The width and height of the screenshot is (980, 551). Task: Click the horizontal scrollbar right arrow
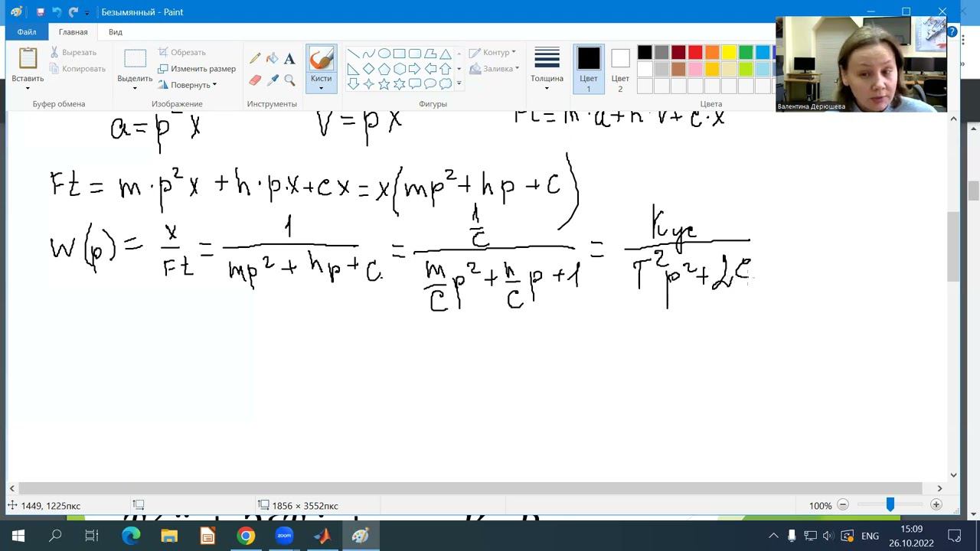(939, 488)
